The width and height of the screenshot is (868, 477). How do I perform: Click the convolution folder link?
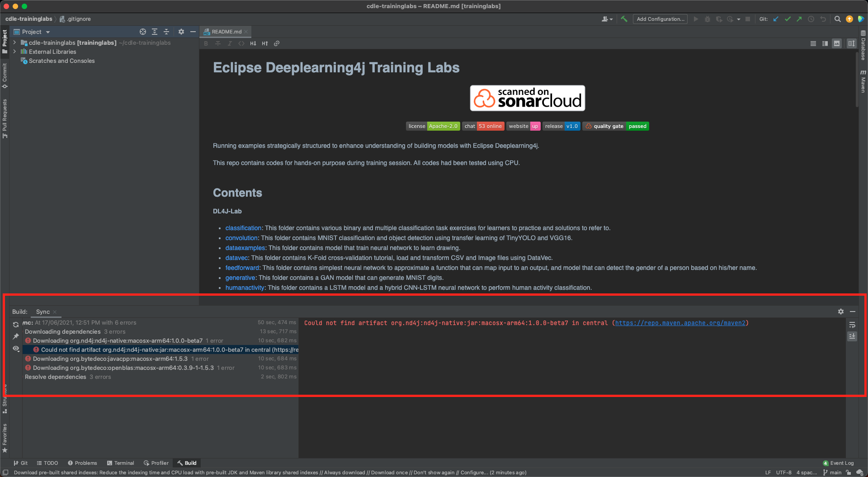click(241, 238)
